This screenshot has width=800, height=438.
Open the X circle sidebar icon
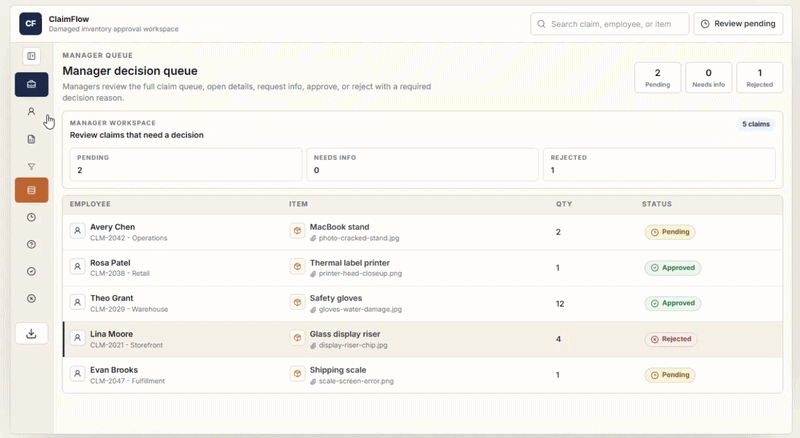(x=32, y=298)
